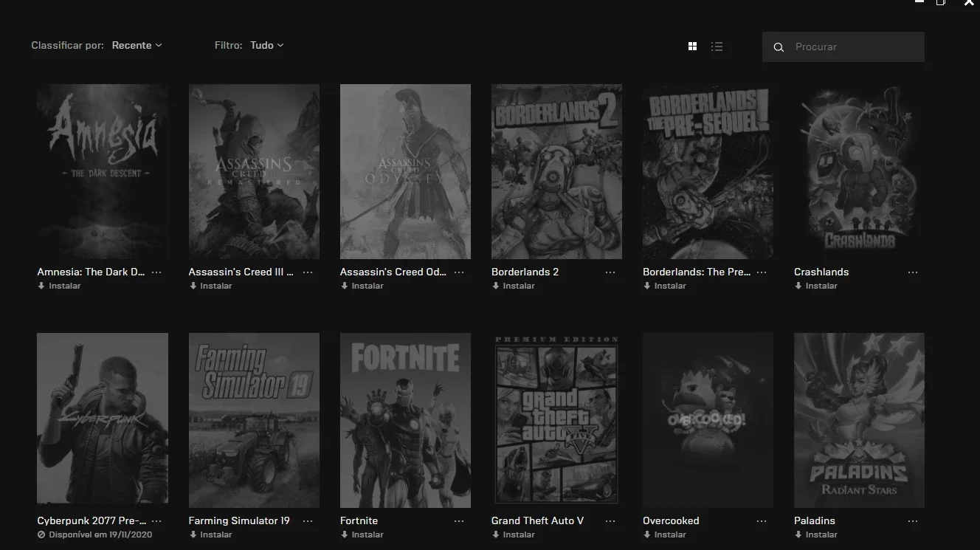Select the Assassin's Creed III Remastered cover
This screenshot has height=550, width=980.
coord(254,171)
